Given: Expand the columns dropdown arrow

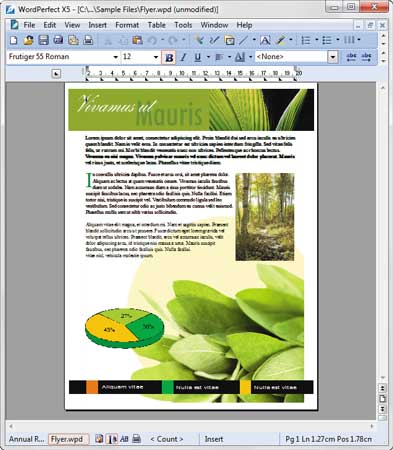Looking at the screenshot, I should point(359,40).
